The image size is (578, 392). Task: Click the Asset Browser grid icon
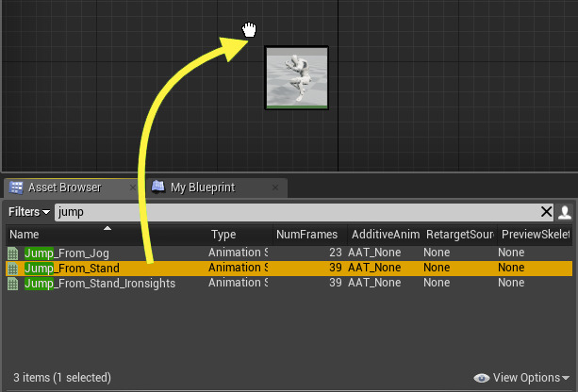pyautogui.click(x=16, y=188)
